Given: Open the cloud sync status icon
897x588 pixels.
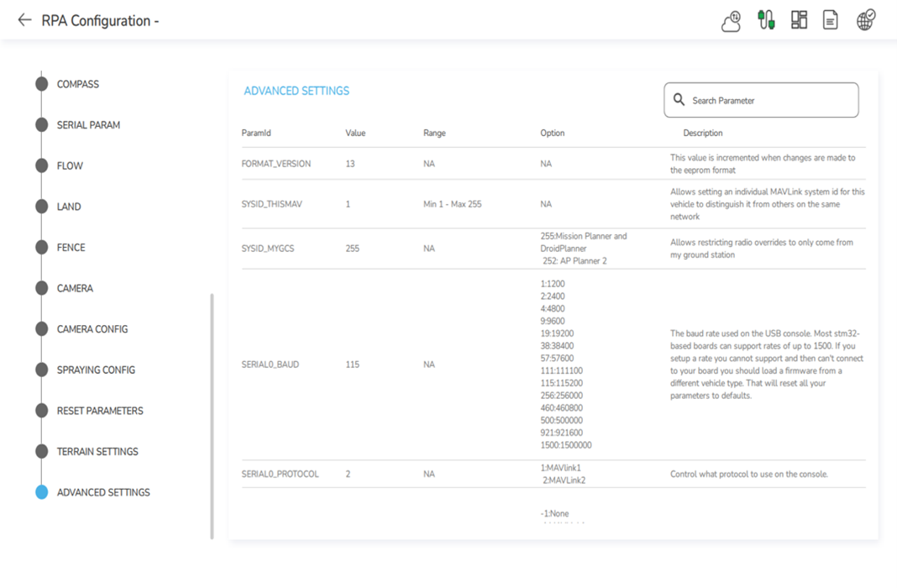Looking at the screenshot, I should (730, 22).
